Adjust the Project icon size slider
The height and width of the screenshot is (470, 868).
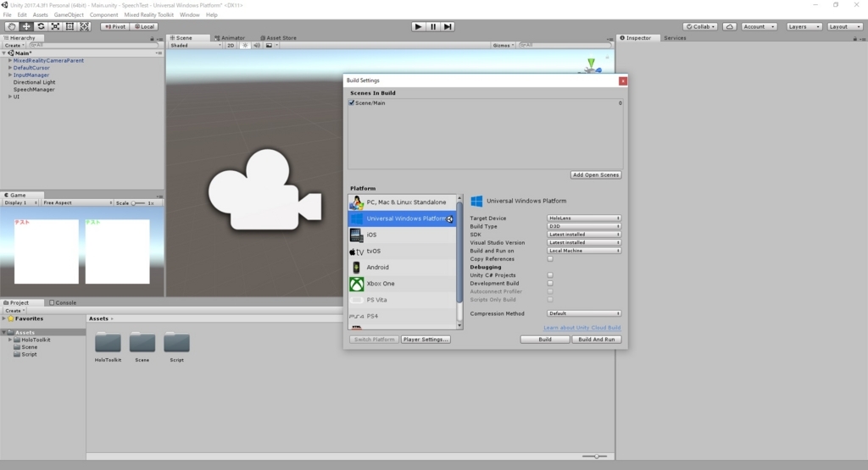594,456
